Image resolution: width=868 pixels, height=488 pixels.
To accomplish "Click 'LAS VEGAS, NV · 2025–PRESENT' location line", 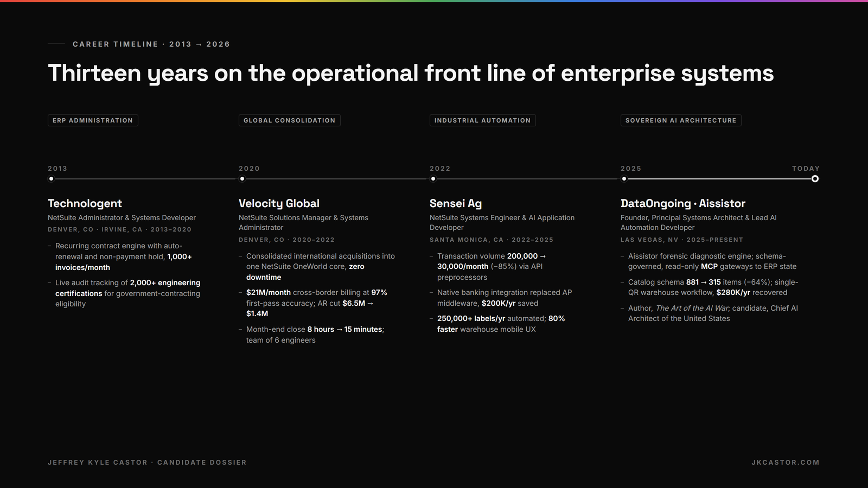I will (x=682, y=240).
